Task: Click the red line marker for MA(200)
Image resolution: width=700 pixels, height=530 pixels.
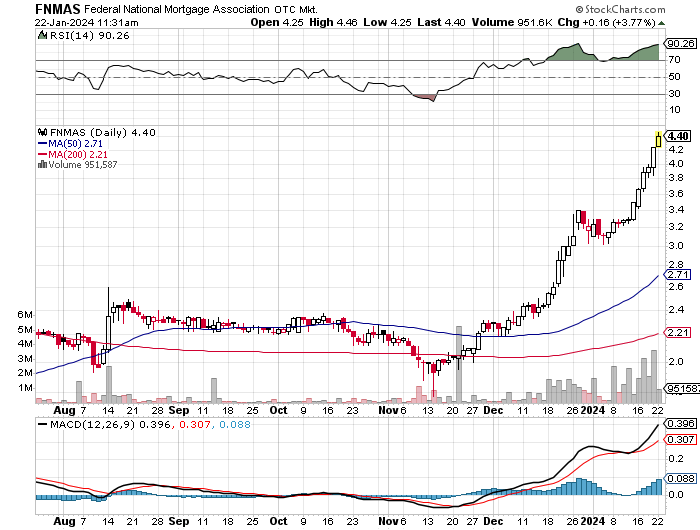Action: click(x=42, y=154)
